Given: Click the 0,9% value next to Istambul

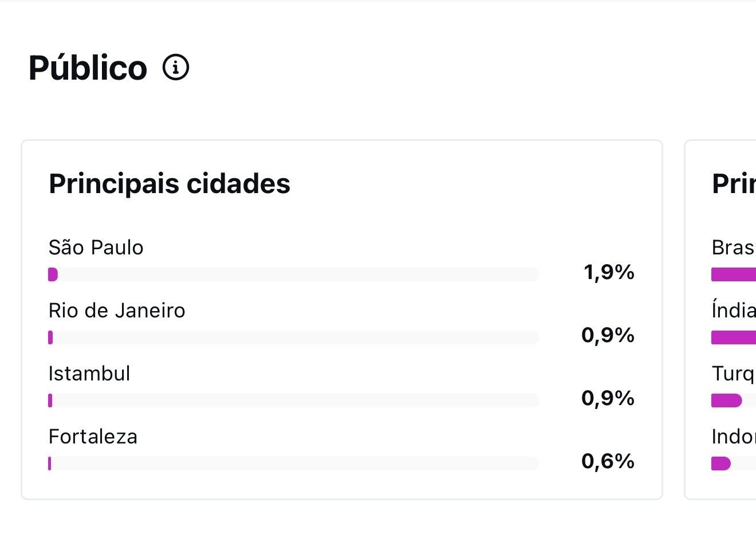Looking at the screenshot, I should tap(607, 398).
